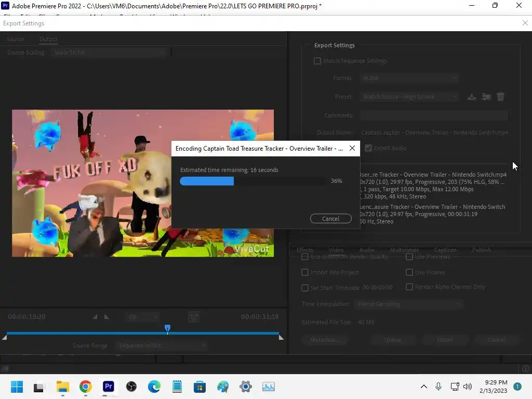The width and height of the screenshot is (532, 399).
Task: Click the preview timeline bar
Action: click(143, 334)
